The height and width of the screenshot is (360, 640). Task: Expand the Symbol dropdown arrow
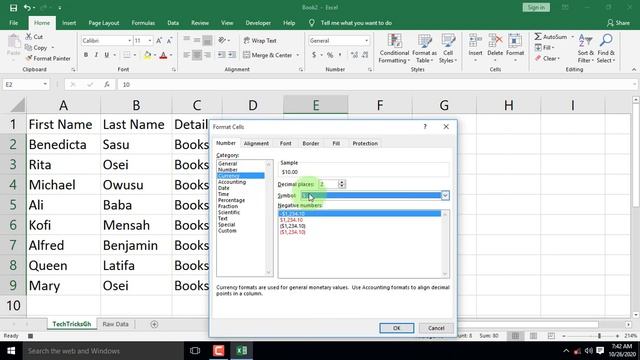point(445,196)
